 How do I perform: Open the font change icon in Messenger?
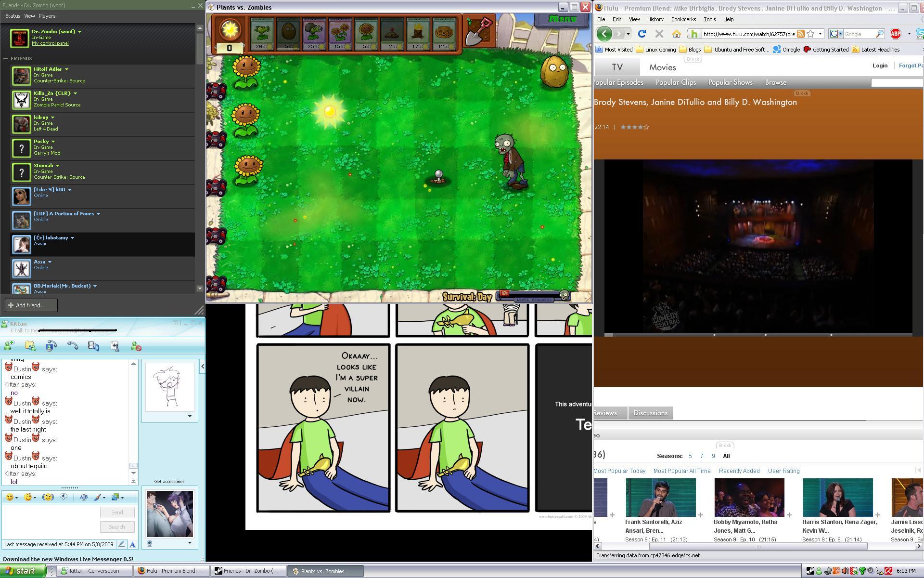(83, 497)
